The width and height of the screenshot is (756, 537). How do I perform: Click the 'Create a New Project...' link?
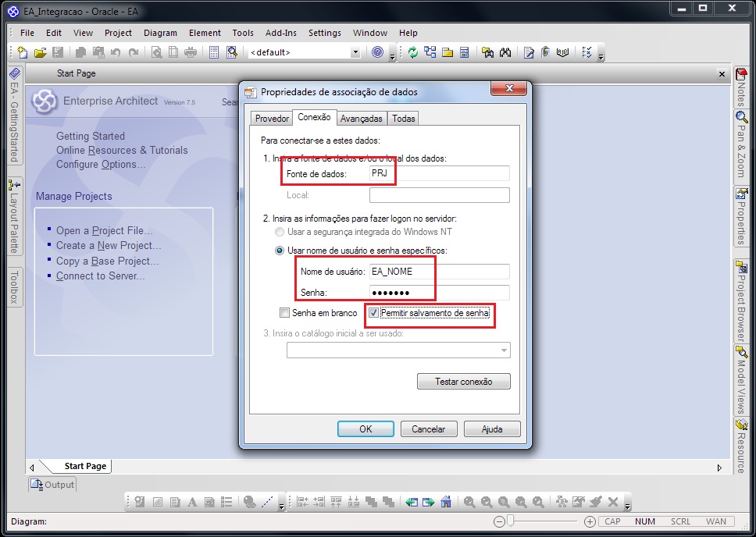109,246
